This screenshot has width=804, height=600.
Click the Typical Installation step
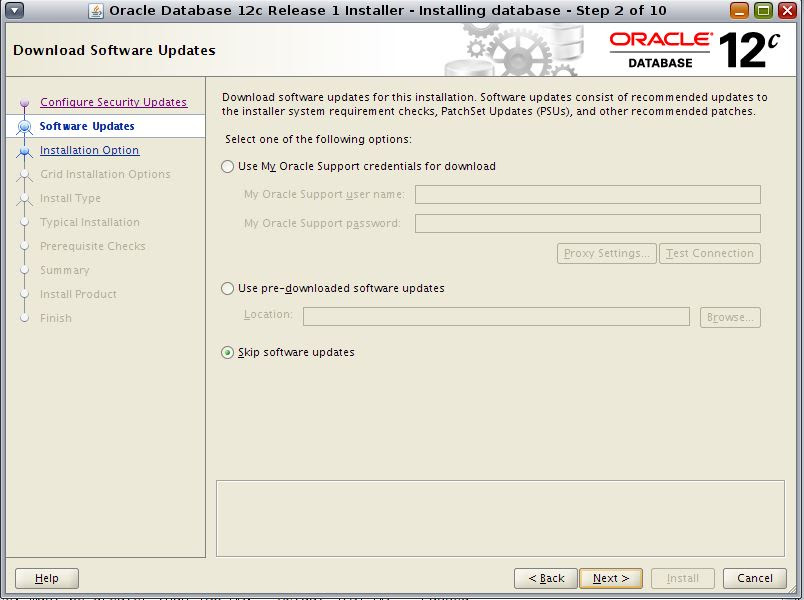pos(90,223)
